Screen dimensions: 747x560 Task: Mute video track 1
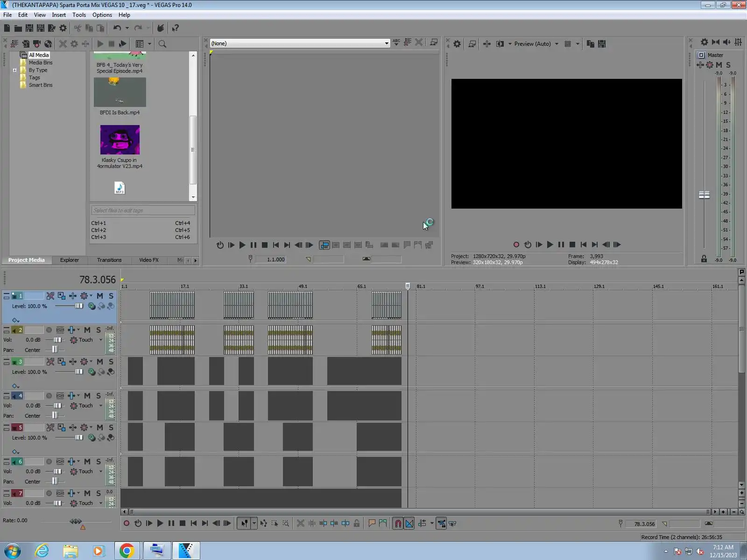(x=100, y=296)
